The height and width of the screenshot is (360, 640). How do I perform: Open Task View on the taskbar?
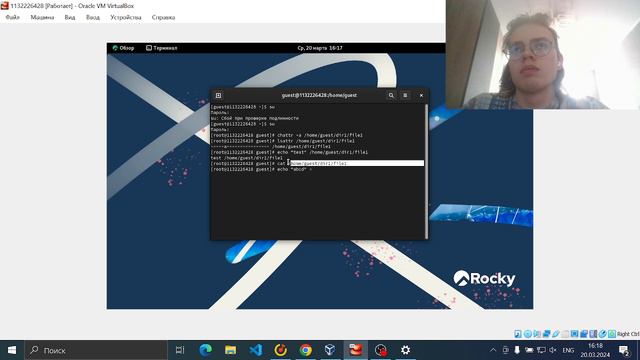pyautogui.click(x=180, y=350)
